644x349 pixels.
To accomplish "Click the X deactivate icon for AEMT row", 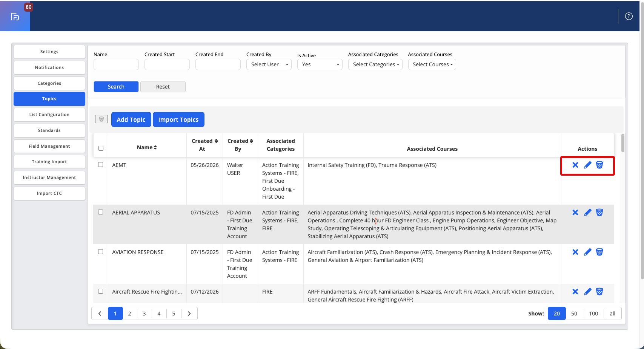I will [575, 165].
